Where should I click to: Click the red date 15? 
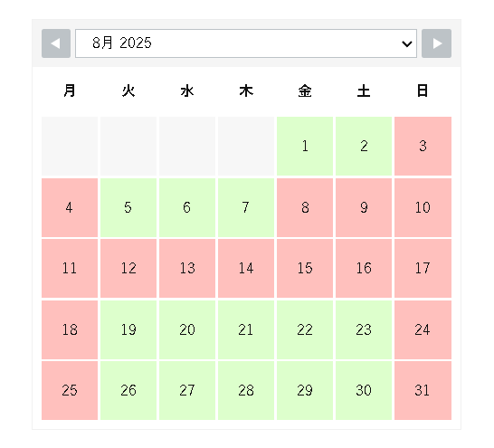coord(305,269)
